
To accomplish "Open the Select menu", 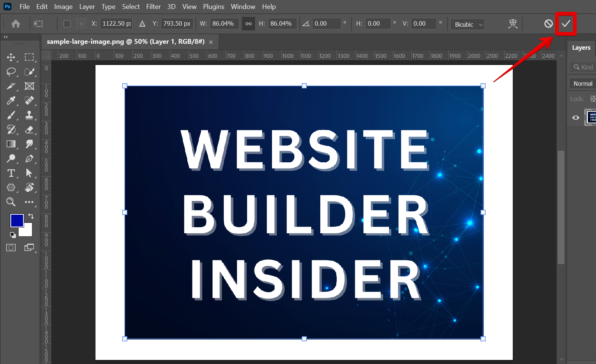I will (x=131, y=7).
